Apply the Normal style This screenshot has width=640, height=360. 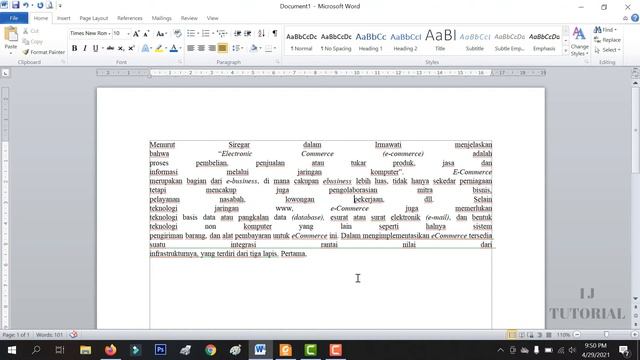[301, 42]
